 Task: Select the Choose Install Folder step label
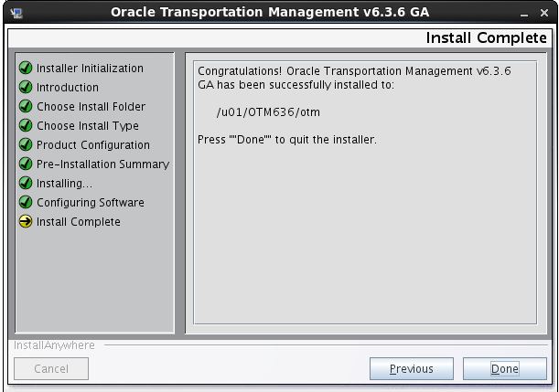(x=91, y=107)
